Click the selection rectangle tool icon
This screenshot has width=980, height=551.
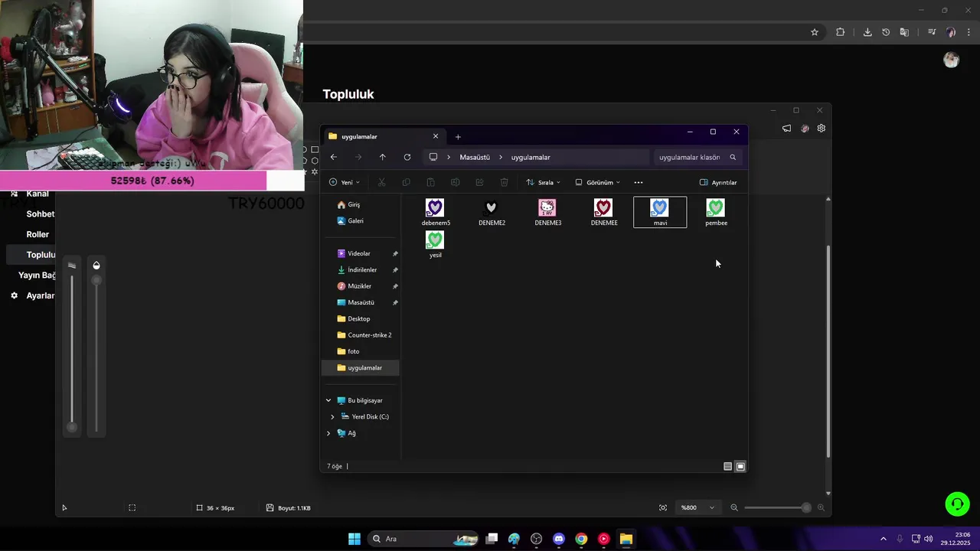point(132,507)
